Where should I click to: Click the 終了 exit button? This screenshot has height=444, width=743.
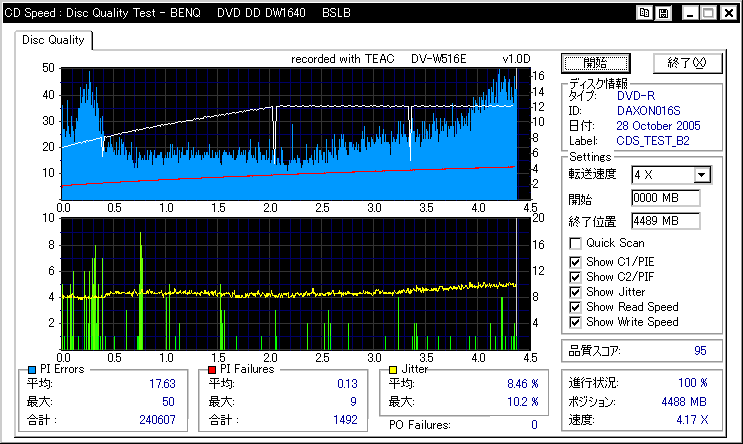(688, 63)
